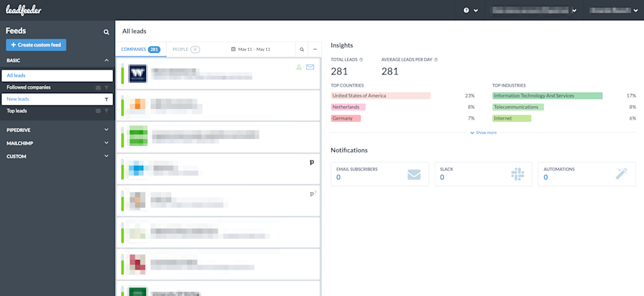
Task: Click the Slack count of 0
Action: pyautogui.click(x=442, y=178)
